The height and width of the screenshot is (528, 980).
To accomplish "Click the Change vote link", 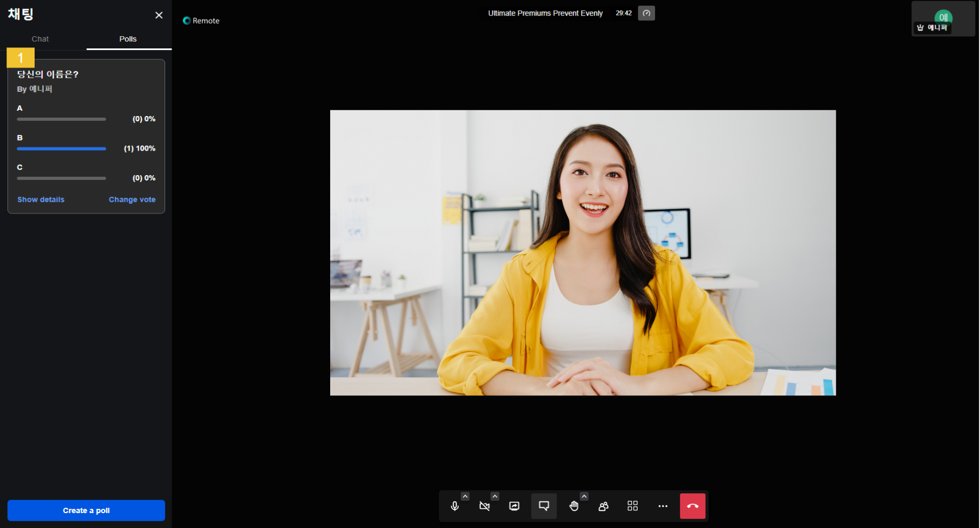I will [x=132, y=200].
